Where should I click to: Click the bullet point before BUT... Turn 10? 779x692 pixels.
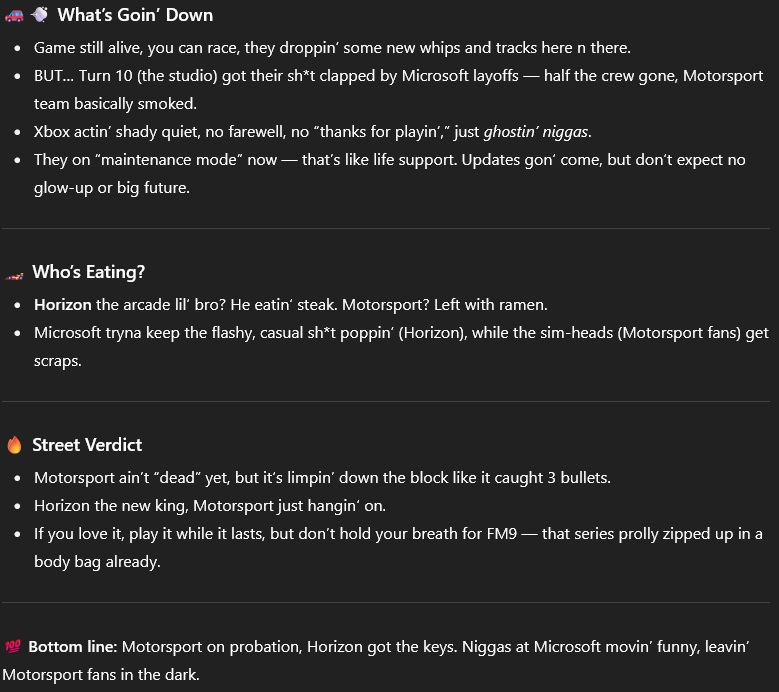click(18, 76)
